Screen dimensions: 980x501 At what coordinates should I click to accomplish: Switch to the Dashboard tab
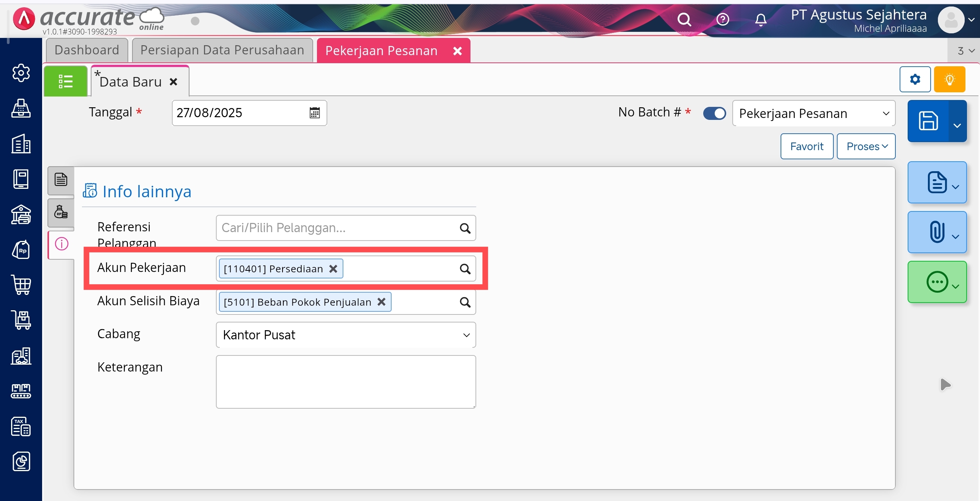click(87, 50)
